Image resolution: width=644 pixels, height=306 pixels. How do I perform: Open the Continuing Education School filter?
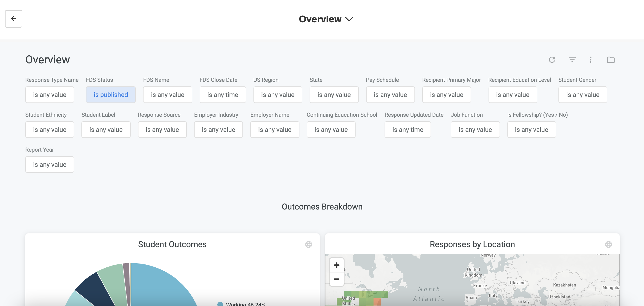pos(331,130)
